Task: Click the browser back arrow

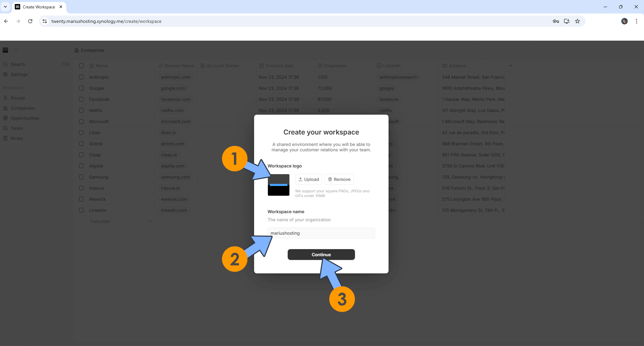Action: click(x=6, y=21)
